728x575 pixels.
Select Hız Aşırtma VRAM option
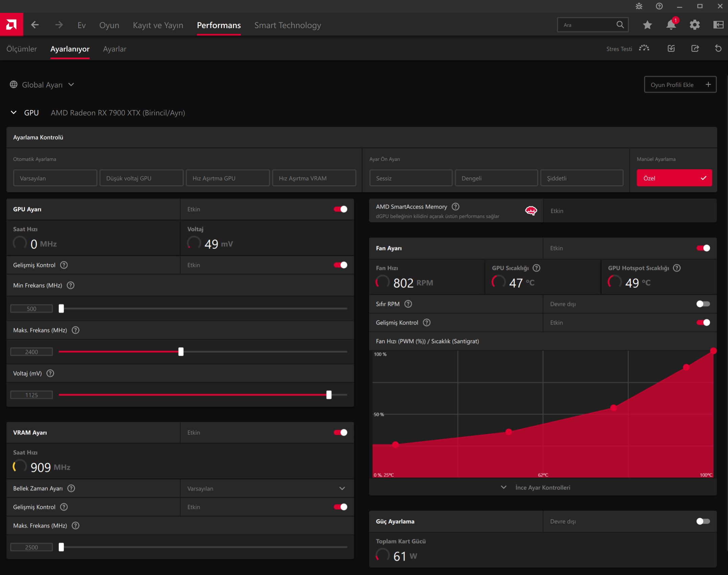click(x=314, y=178)
